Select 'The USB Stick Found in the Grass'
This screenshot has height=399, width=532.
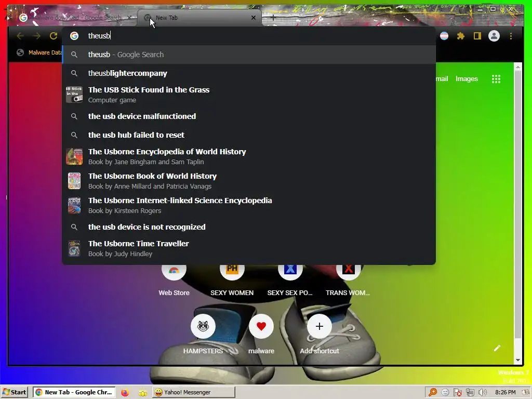coord(249,95)
